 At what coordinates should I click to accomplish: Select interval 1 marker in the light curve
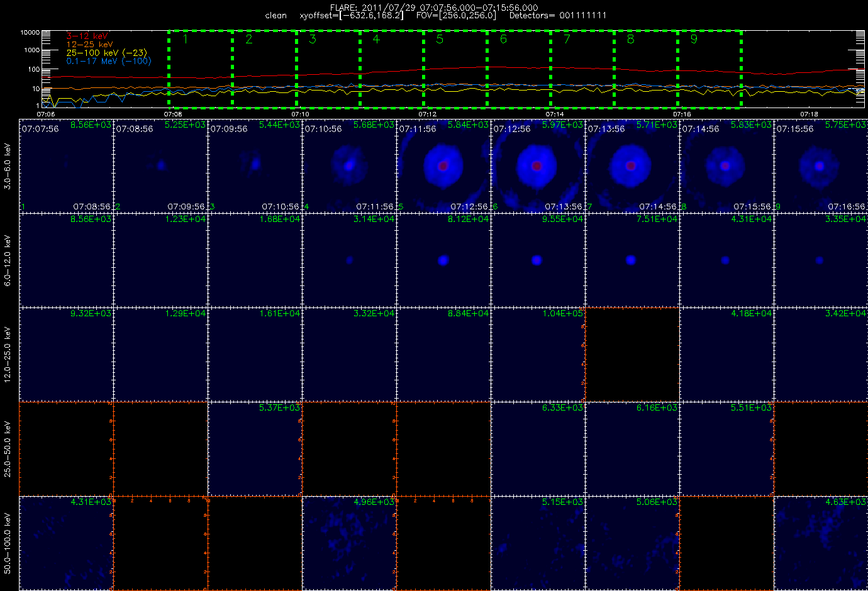[185, 39]
